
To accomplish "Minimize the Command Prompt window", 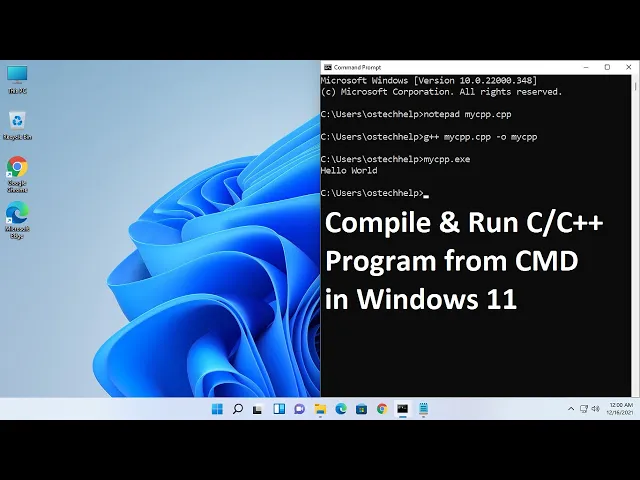I will [586, 67].
